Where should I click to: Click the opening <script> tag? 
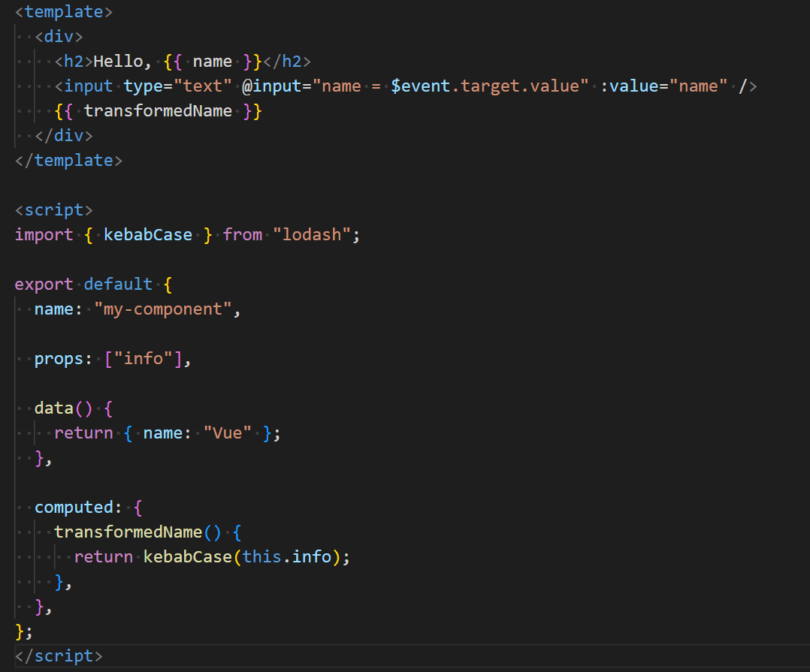54,210
